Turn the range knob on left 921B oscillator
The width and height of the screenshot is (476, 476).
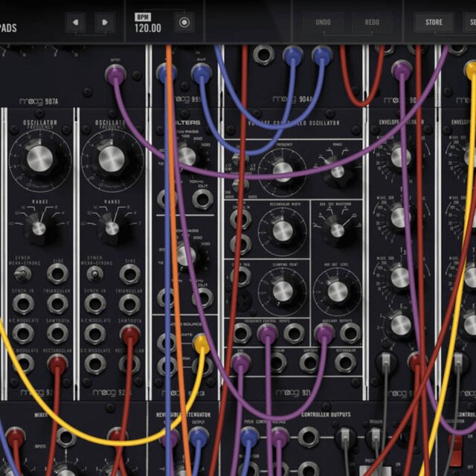click(39, 228)
